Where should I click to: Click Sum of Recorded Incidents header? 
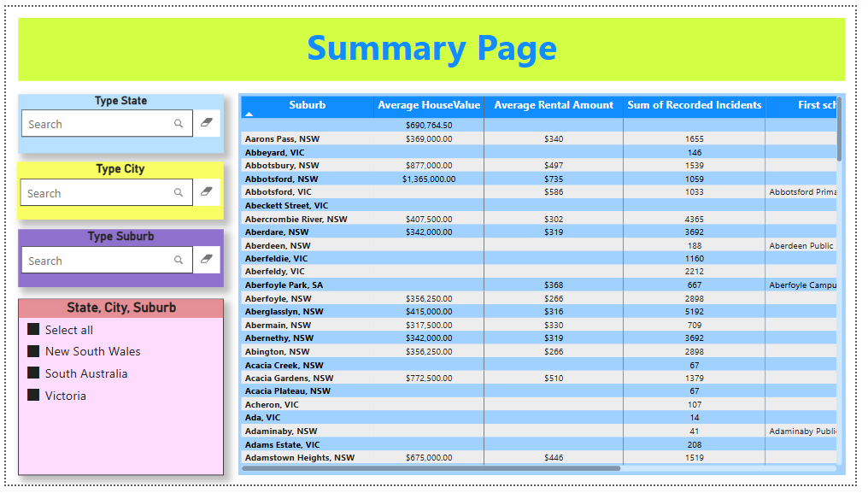[x=694, y=105]
